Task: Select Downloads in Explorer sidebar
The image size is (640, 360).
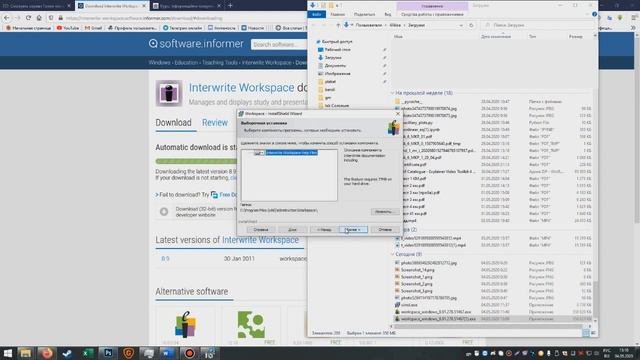Action: point(330,58)
